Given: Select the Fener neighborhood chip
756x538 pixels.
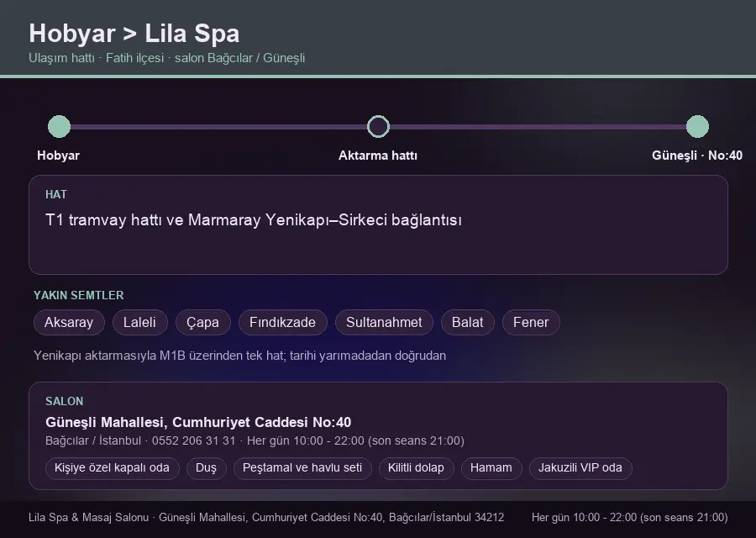Looking at the screenshot, I should [x=531, y=322].
